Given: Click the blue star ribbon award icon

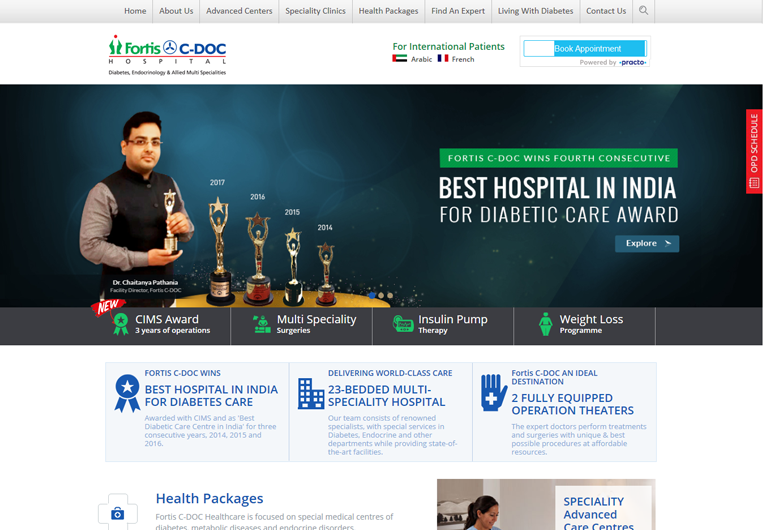Looking at the screenshot, I should (x=127, y=393).
